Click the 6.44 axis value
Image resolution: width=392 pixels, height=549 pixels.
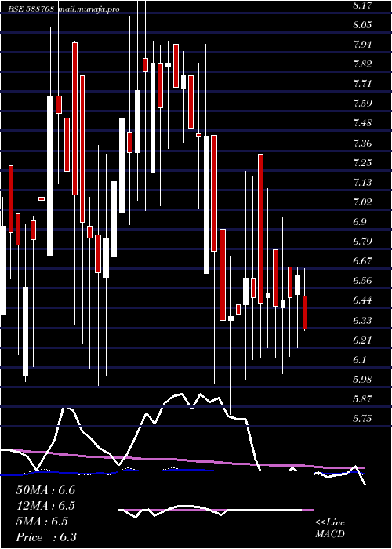coord(362,300)
